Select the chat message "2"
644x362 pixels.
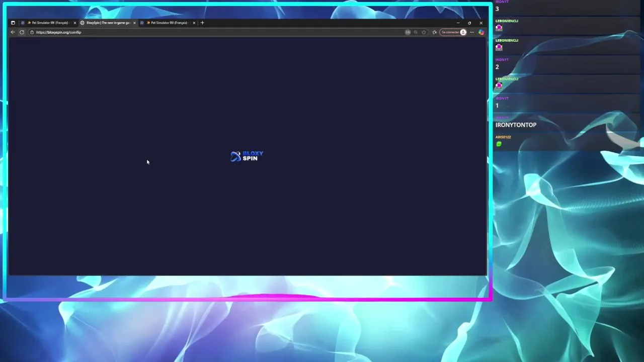click(497, 67)
